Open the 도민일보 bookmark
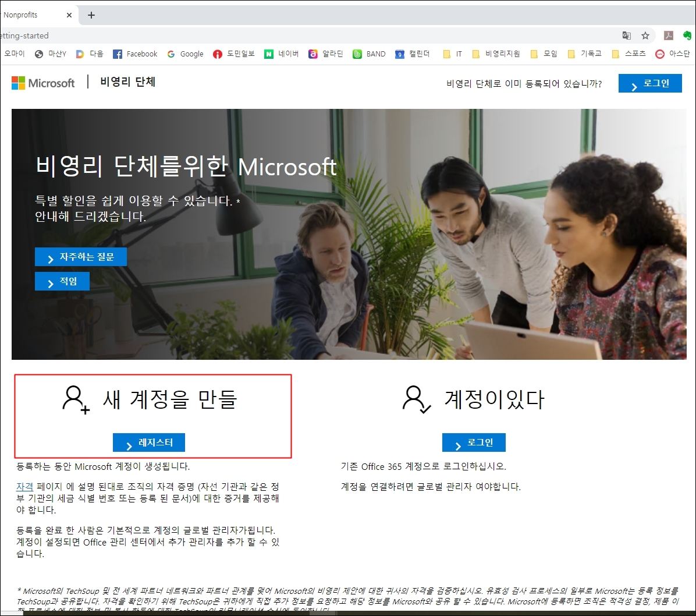The image size is (696, 616). [234, 54]
